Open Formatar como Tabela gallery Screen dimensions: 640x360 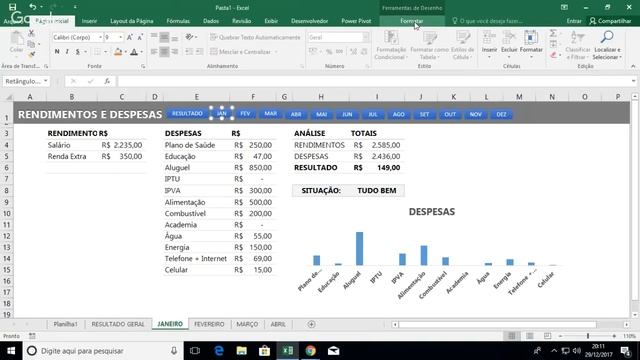tap(429, 45)
